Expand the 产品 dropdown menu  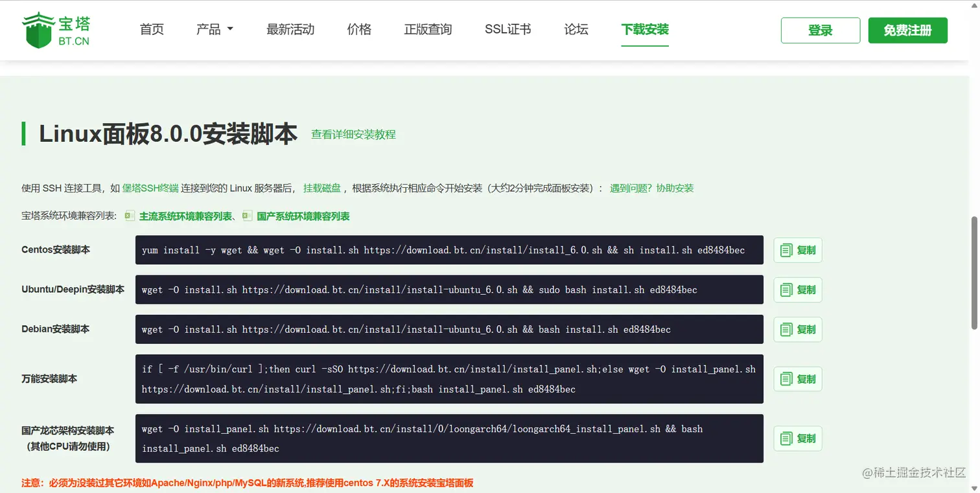point(215,29)
